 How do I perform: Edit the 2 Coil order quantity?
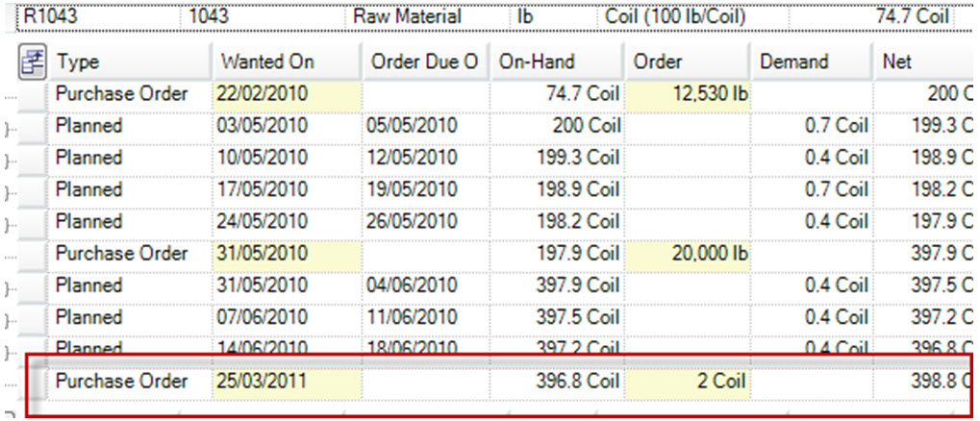click(x=687, y=381)
